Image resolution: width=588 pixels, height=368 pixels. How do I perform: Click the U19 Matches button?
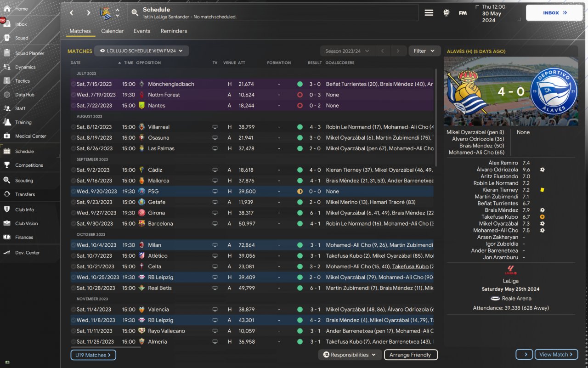(93, 355)
